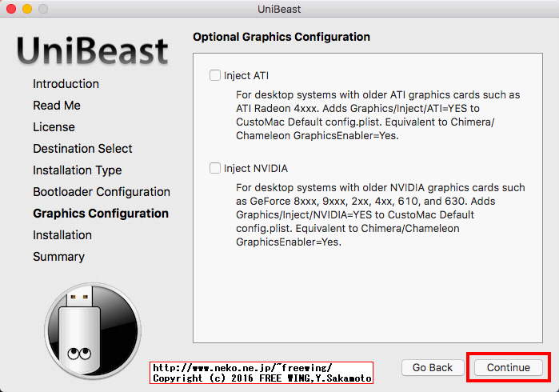
Task: Close the UniBeast window
Action: (11, 9)
